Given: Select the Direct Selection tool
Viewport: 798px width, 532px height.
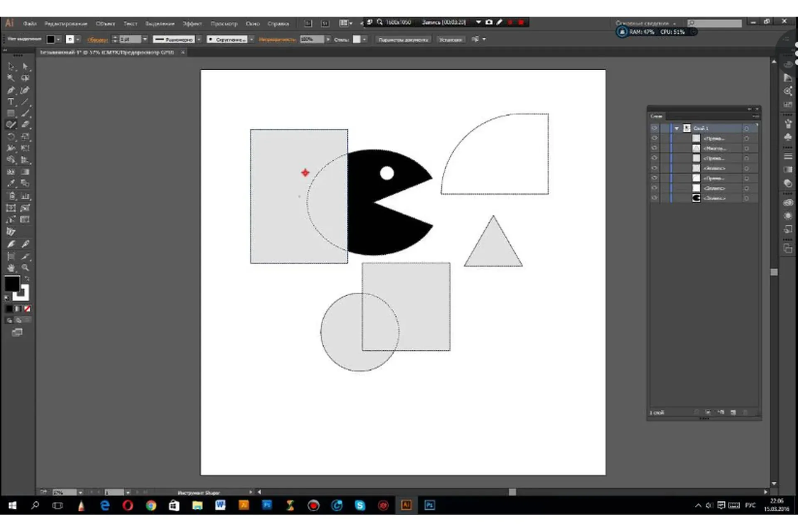Looking at the screenshot, I should coord(25,66).
